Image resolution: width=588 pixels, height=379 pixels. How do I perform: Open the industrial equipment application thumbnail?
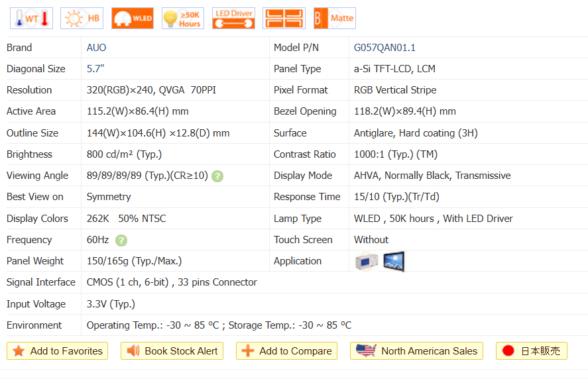point(367,262)
